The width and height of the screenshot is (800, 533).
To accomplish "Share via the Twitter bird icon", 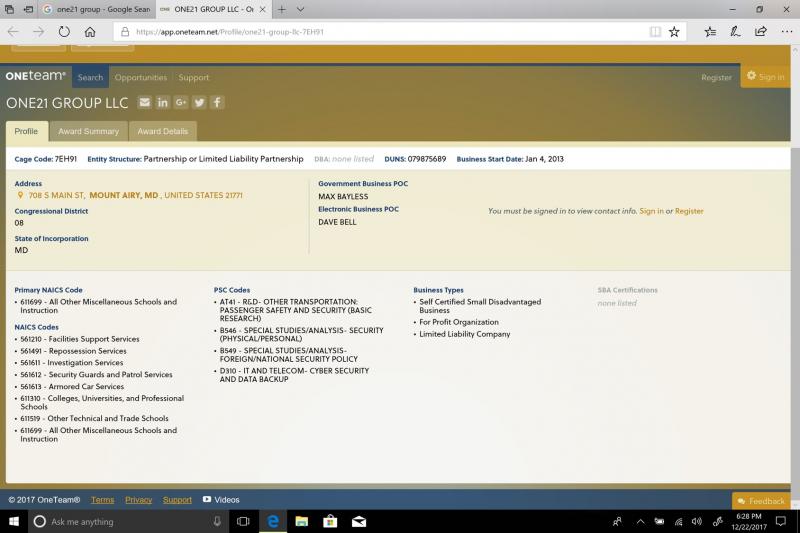I will tap(199, 103).
